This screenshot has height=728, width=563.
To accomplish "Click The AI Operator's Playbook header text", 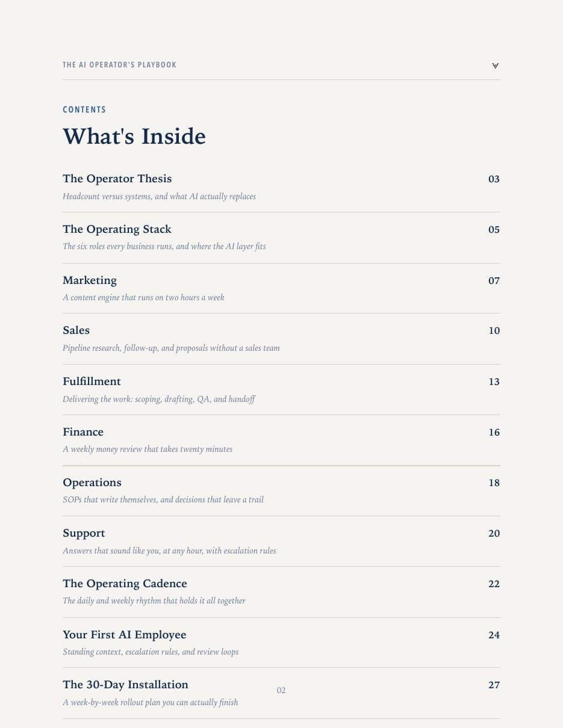I will (x=120, y=65).
